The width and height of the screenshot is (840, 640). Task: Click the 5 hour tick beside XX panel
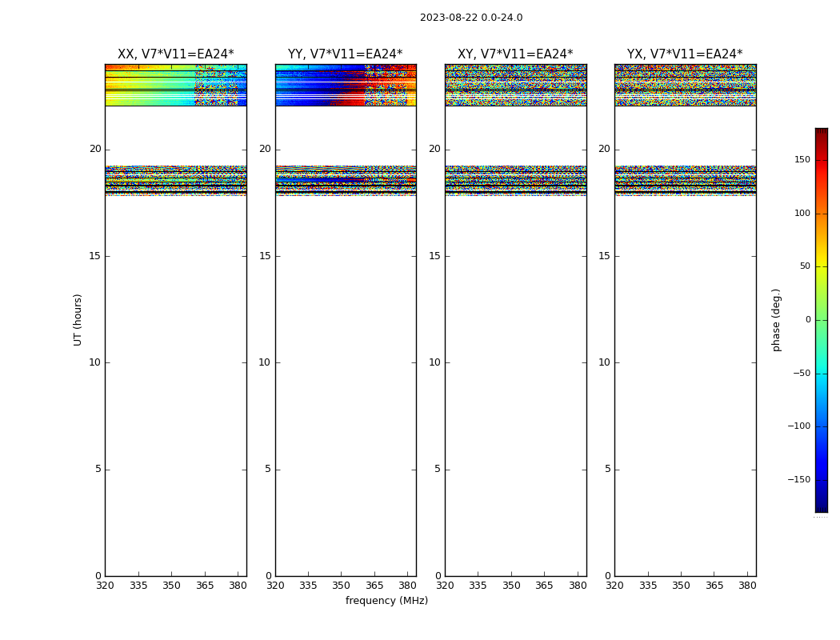98,469
